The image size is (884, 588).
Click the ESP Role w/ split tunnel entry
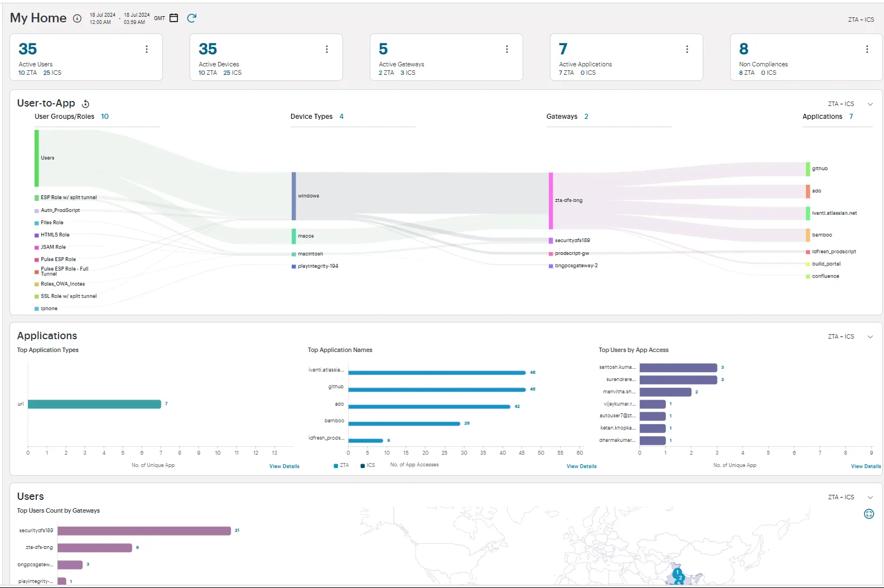[x=69, y=197]
